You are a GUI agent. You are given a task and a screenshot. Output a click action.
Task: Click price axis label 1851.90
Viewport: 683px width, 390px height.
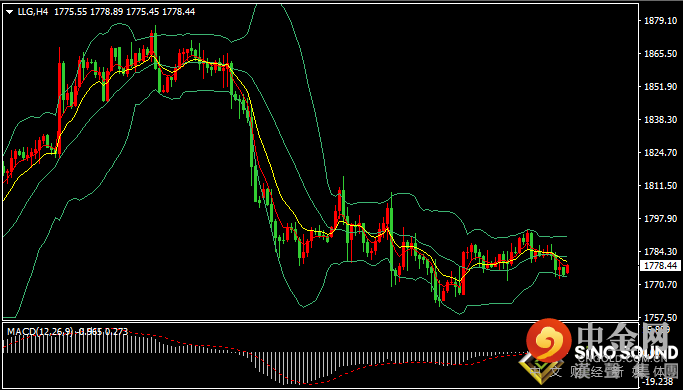click(x=660, y=87)
